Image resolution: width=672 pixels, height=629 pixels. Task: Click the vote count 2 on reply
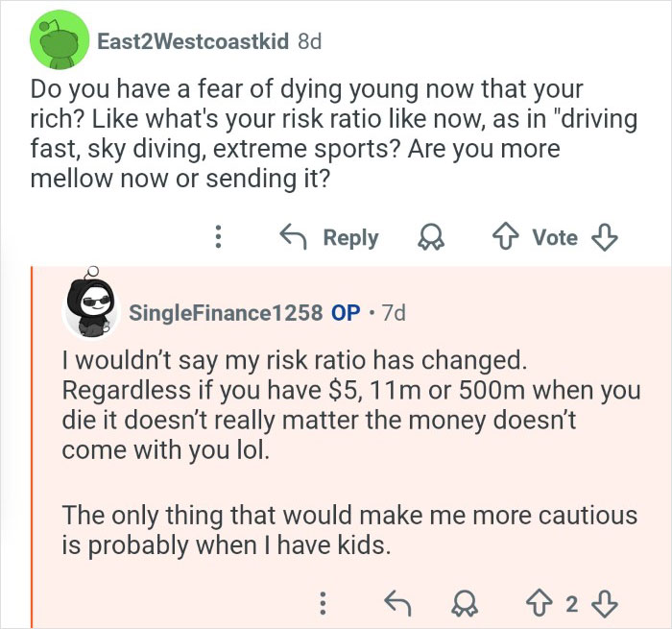coord(571,603)
